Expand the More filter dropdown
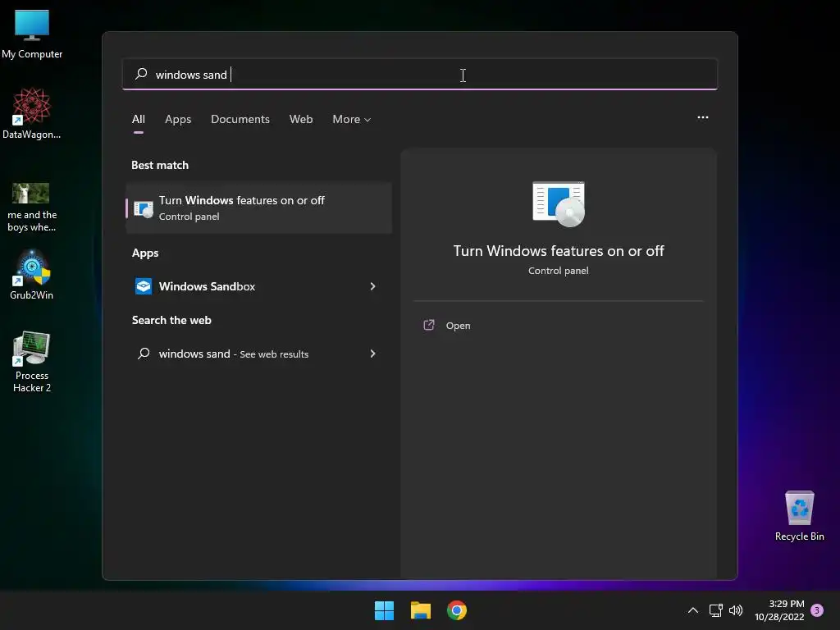Image resolution: width=840 pixels, height=630 pixels. tap(351, 120)
